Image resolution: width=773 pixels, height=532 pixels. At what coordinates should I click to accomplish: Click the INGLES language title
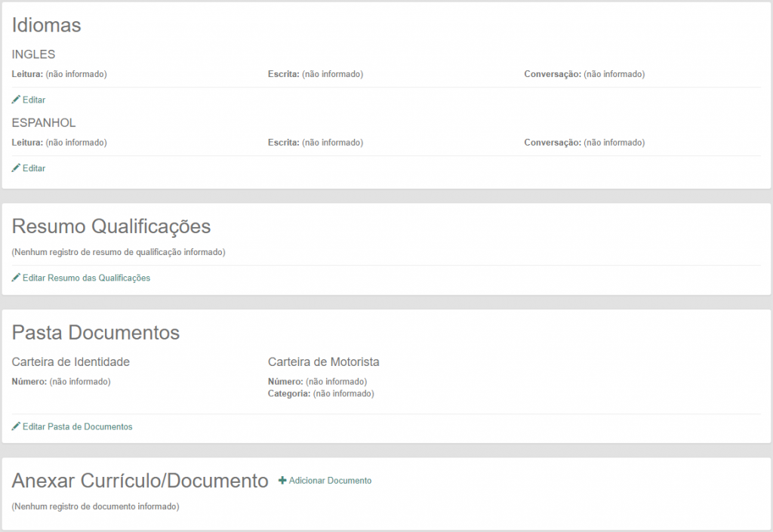point(33,54)
